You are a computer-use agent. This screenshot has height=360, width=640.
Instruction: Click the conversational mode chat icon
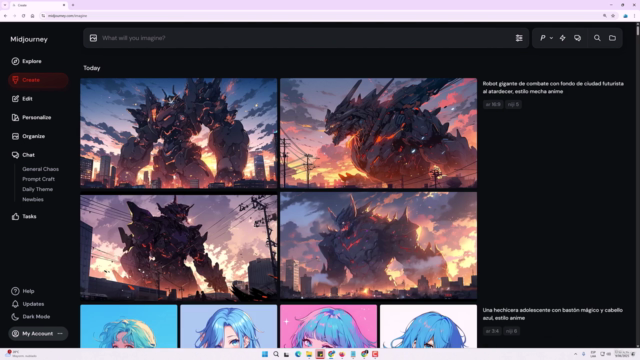click(x=578, y=38)
